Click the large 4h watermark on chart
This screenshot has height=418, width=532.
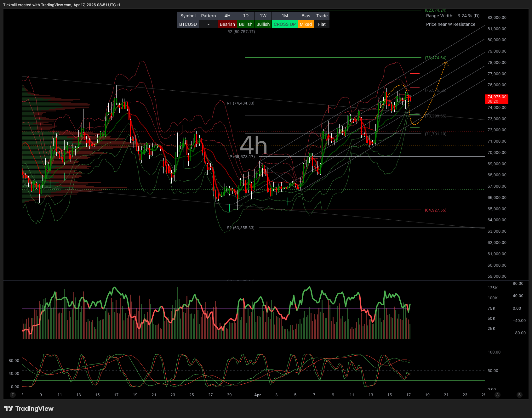253,145
